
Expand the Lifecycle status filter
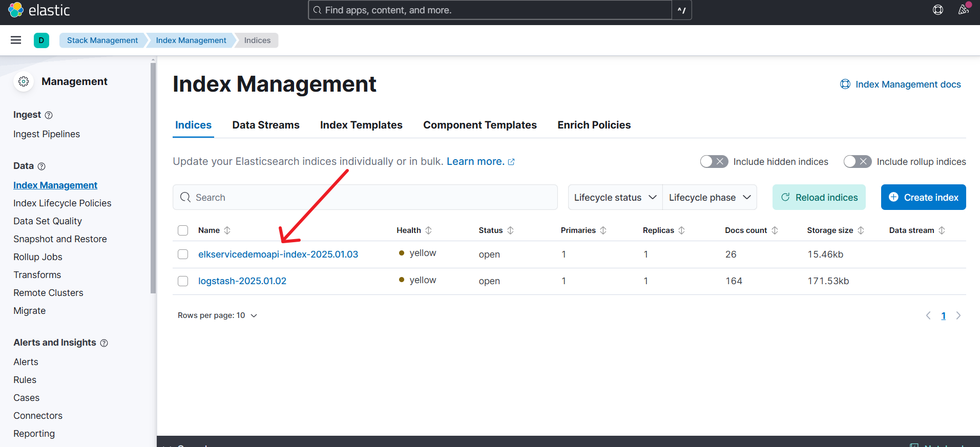pos(615,198)
